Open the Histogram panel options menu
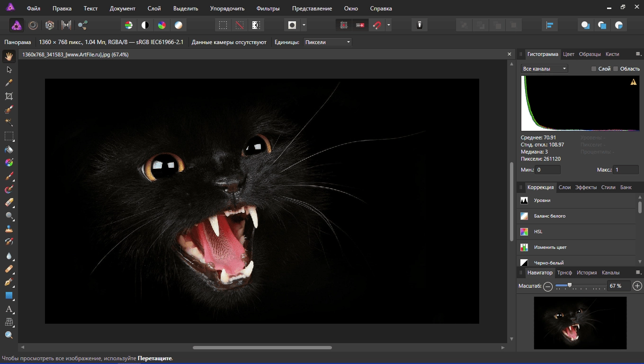 coord(638,54)
